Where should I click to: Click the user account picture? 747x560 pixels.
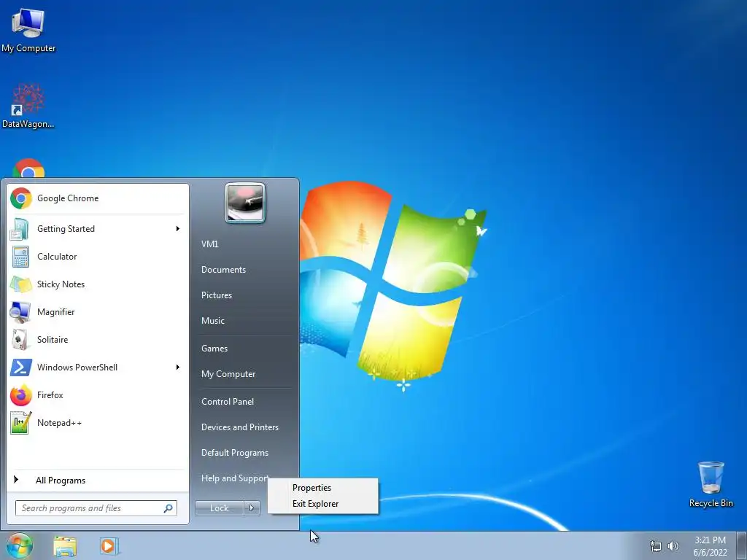point(245,203)
